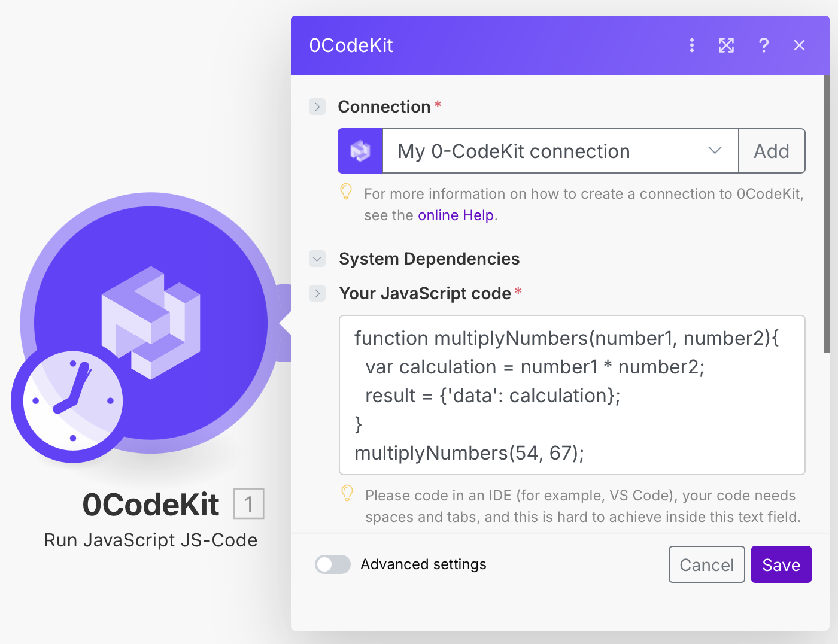This screenshot has width=838, height=644.
Task: Click the 0CodeKit module name label
Action: [151, 505]
